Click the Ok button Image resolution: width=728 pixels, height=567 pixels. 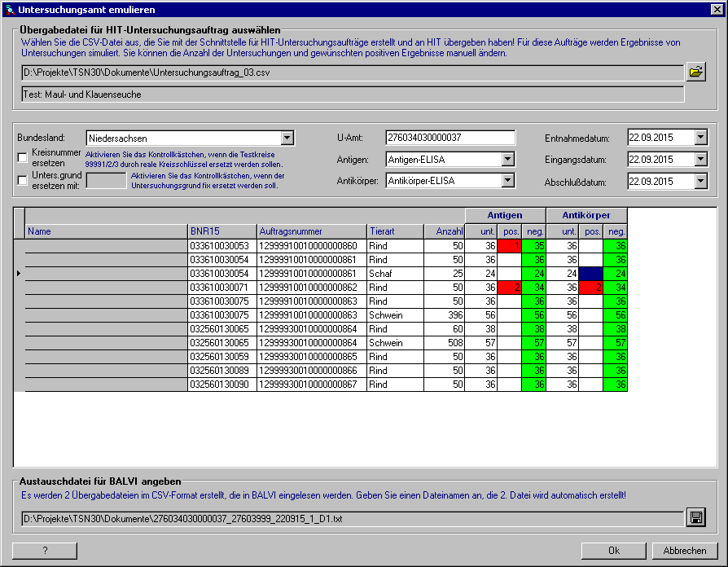[614, 551]
